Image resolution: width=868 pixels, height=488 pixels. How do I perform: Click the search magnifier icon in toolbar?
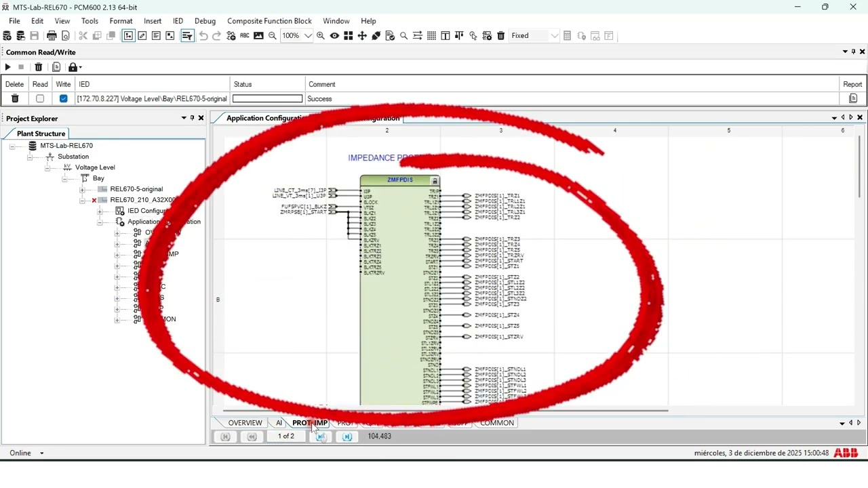[x=404, y=36]
